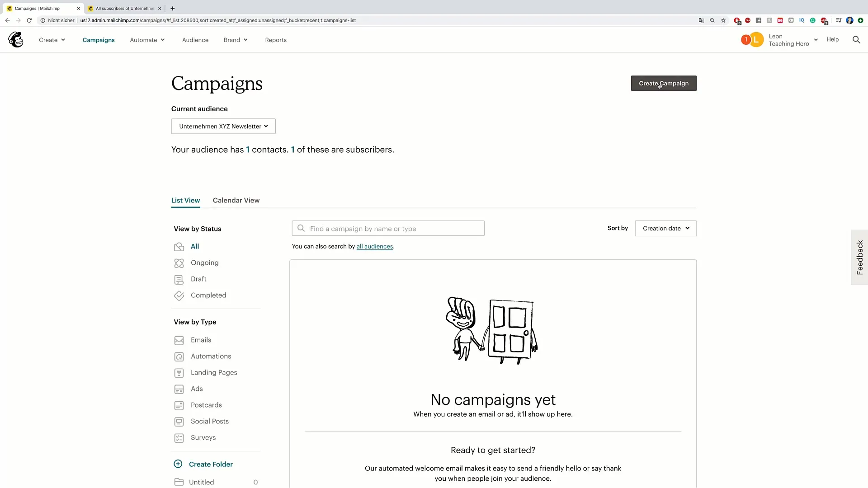Click the Reports navigation icon
868x488 pixels.
coord(275,39)
